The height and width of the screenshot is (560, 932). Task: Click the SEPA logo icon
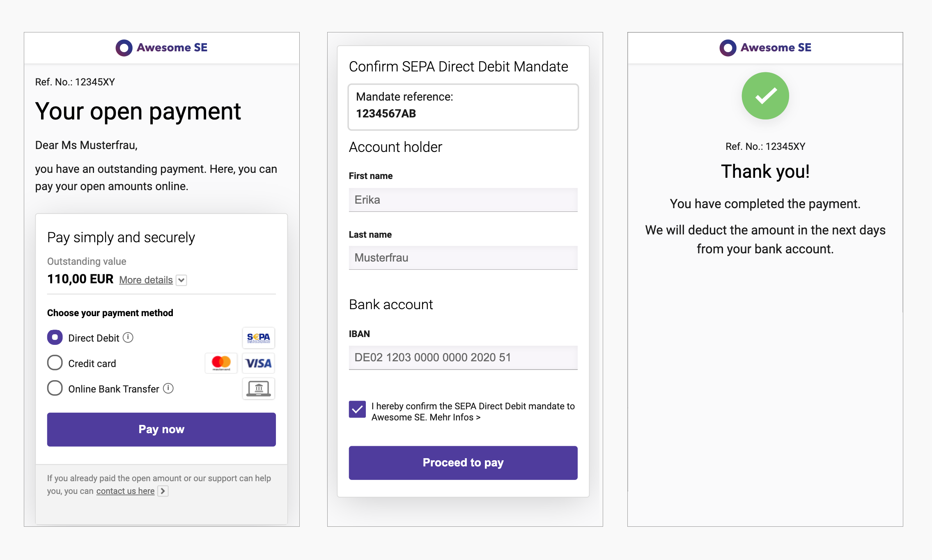click(x=258, y=337)
